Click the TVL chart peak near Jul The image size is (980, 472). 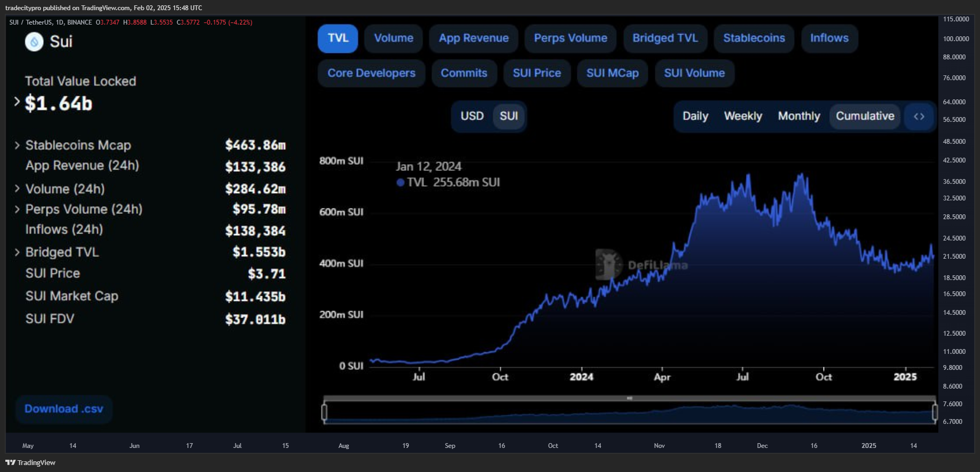pos(748,175)
